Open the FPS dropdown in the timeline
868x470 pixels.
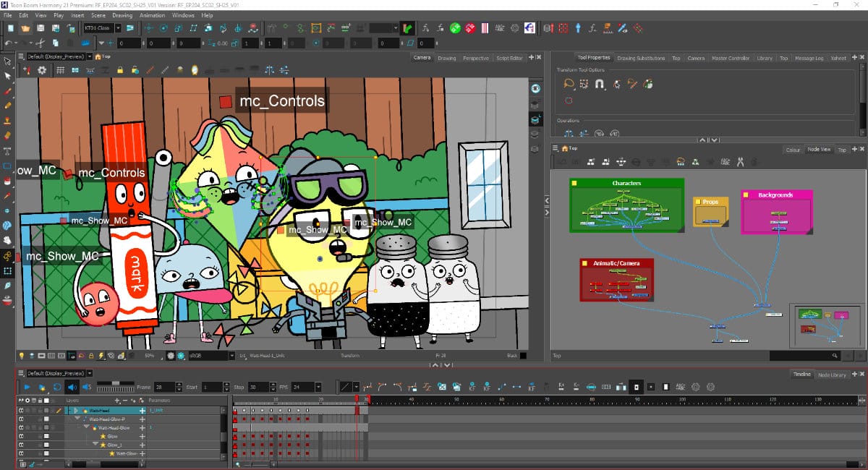click(317, 387)
